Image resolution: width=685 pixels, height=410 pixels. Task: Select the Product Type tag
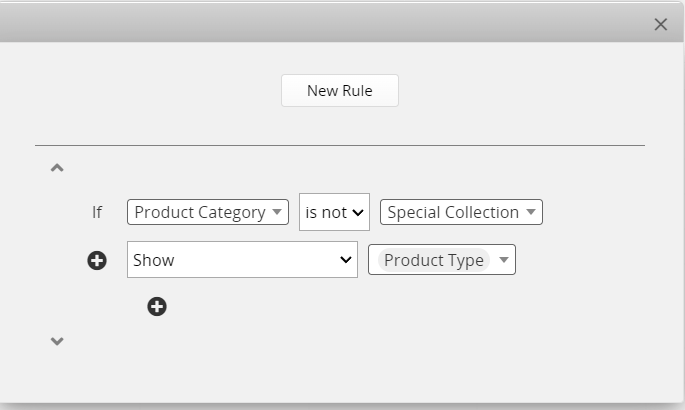click(x=434, y=260)
